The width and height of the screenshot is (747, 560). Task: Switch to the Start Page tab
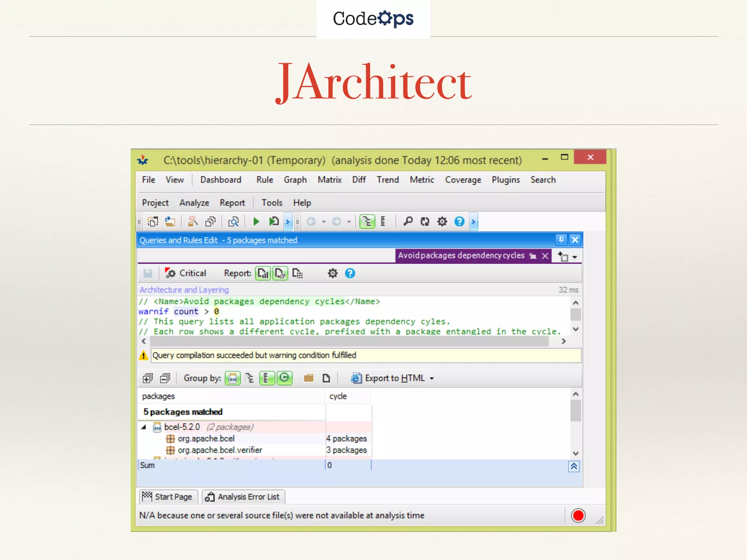pyautogui.click(x=168, y=497)
